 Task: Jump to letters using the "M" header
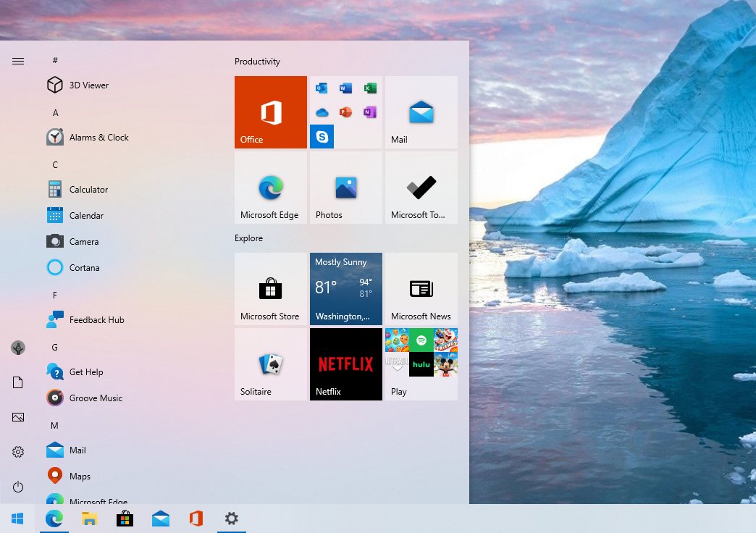pos(54,426)
